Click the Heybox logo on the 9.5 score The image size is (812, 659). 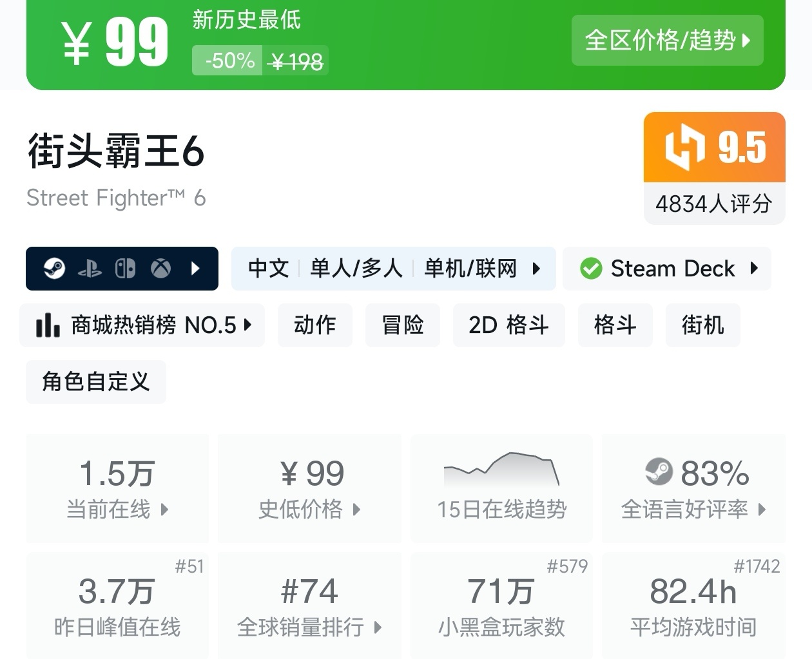(684, 148)
